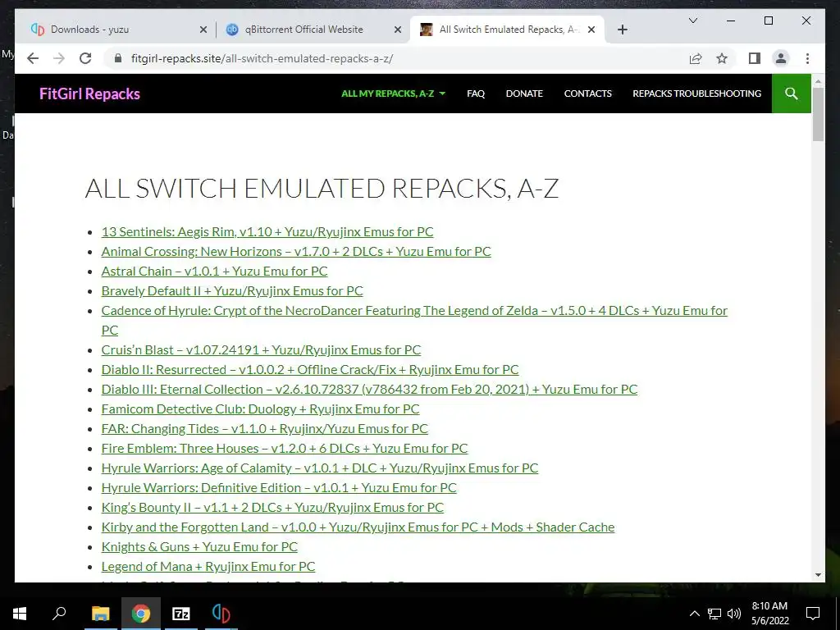Expand Chrome's tab search chevron
The image size is (840, 630).
tap(692, 21)
